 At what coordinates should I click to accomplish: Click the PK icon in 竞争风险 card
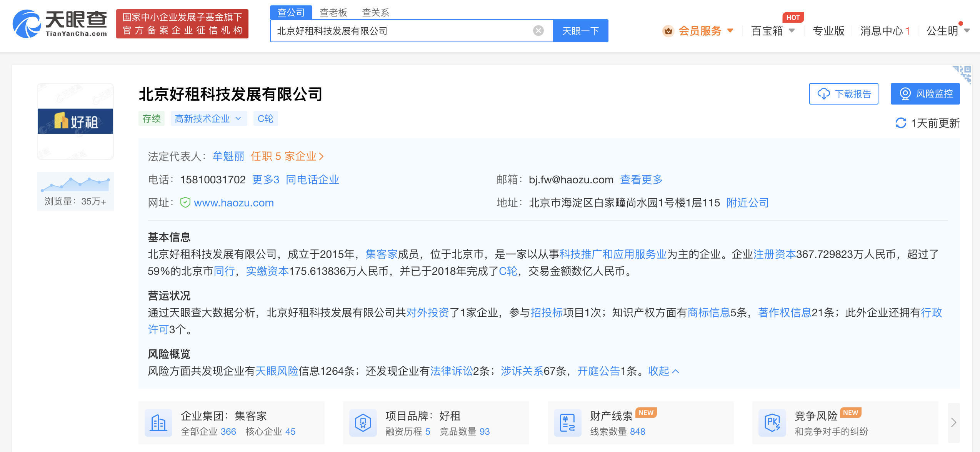772,423
